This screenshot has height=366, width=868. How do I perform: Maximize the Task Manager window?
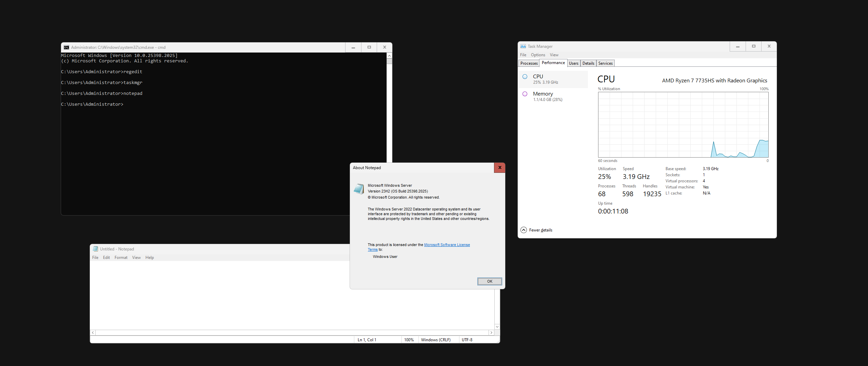pos(753,46)
